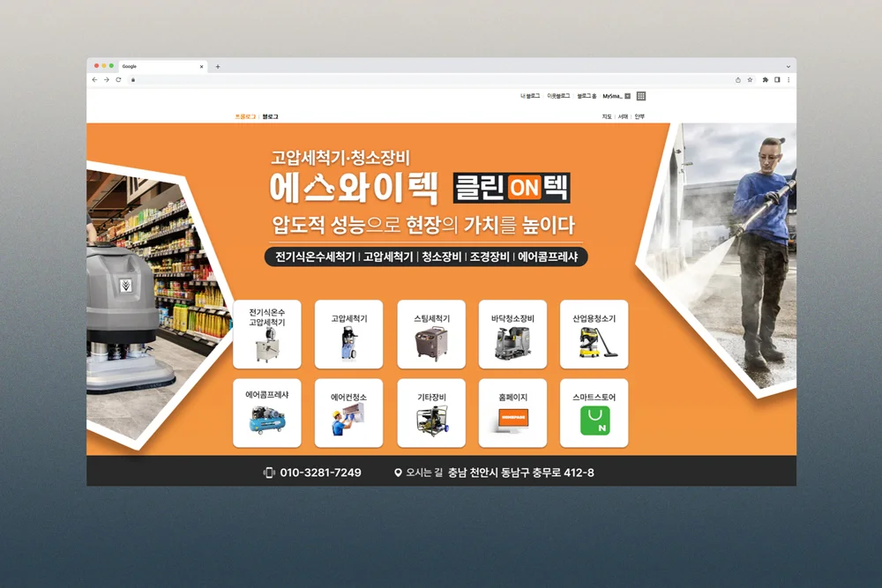Viewport: 882px width, 588px height.
Task: Click the 클린ON텍 logo badge
Action: click(x=512, y=188)
